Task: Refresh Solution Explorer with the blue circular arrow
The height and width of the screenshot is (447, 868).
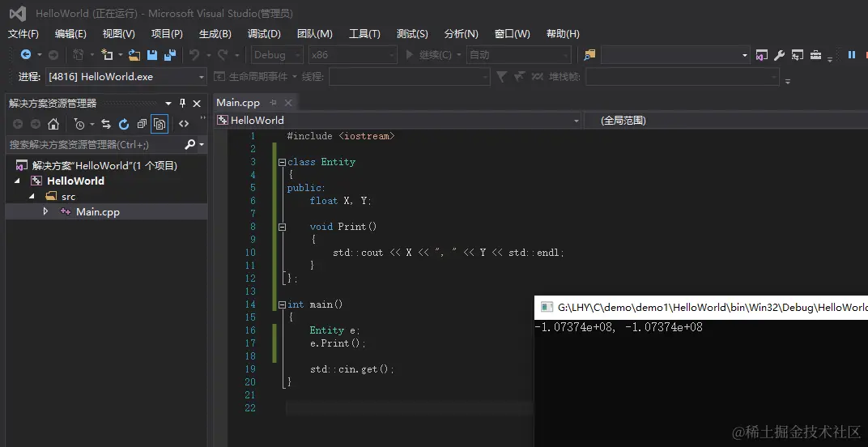Action: point(124,124)
